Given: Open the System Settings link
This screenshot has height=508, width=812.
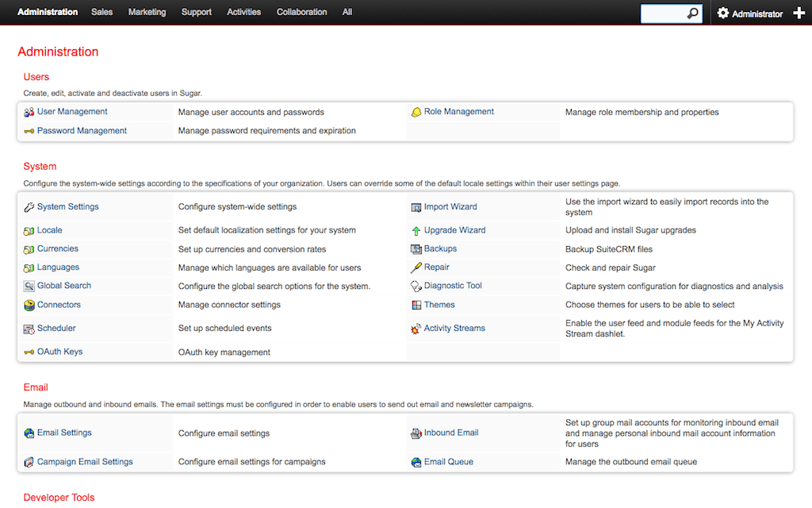Looking at the screenshot, I should click(x=67, y=207).
